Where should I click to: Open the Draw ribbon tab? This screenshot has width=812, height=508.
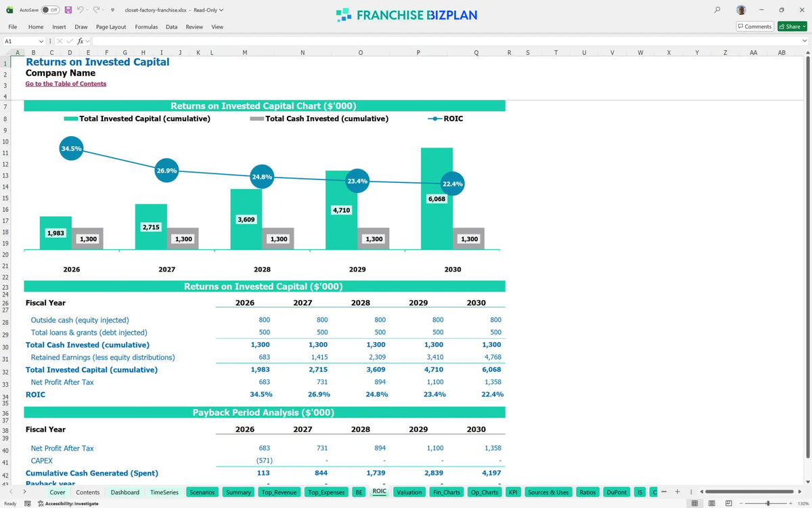click(x=81, y=26)
